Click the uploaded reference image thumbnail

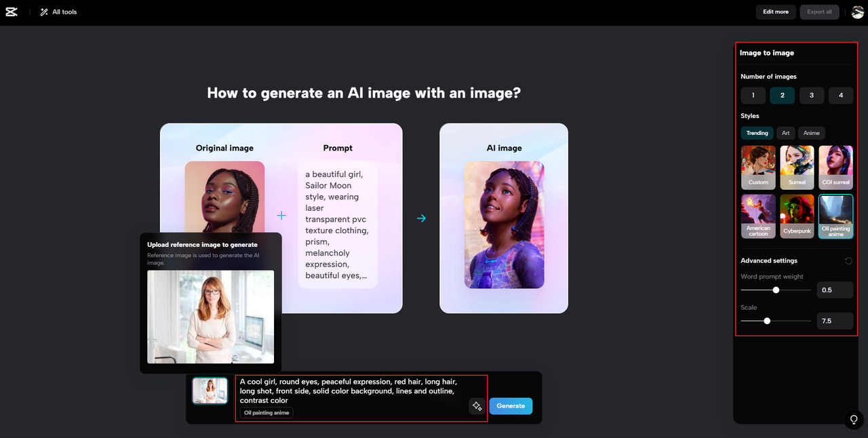(x=210, y=391)
